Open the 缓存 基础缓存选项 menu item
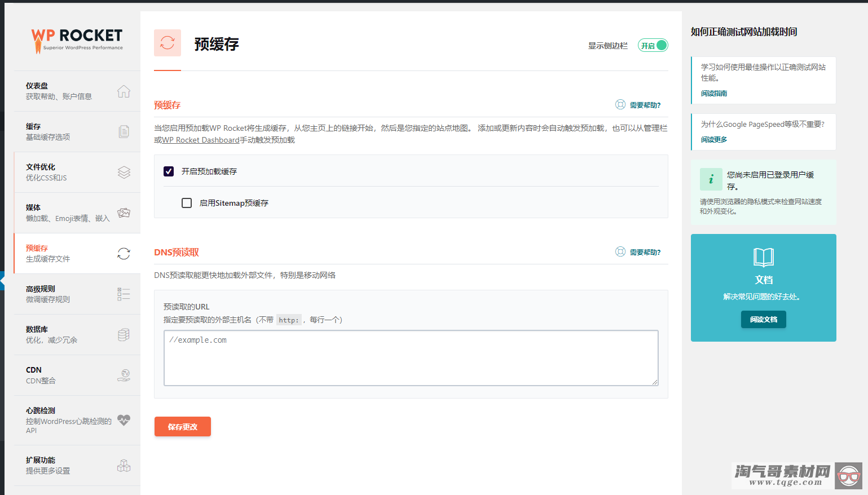Screen dimensions: 868x495 click(77, 131)
